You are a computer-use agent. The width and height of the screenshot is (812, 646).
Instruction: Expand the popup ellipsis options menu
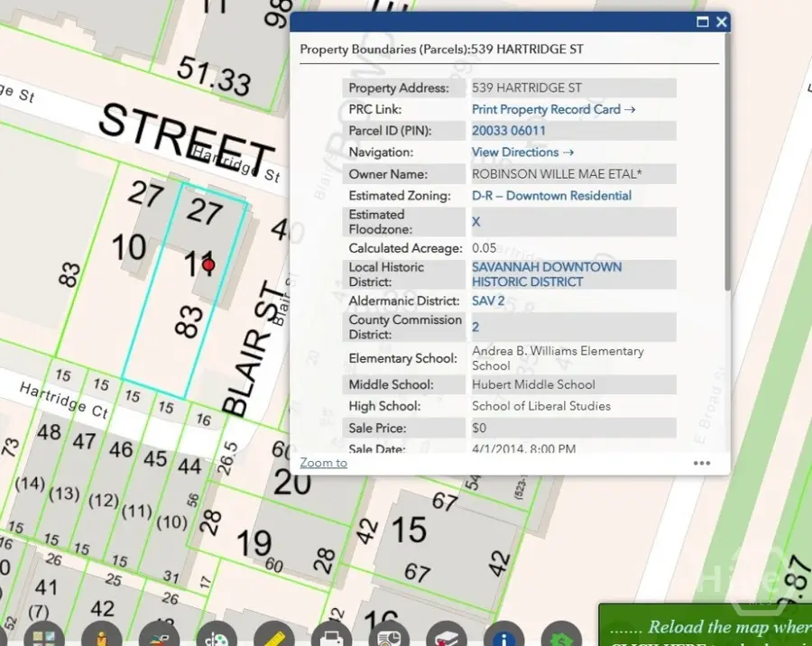(702, 463)
